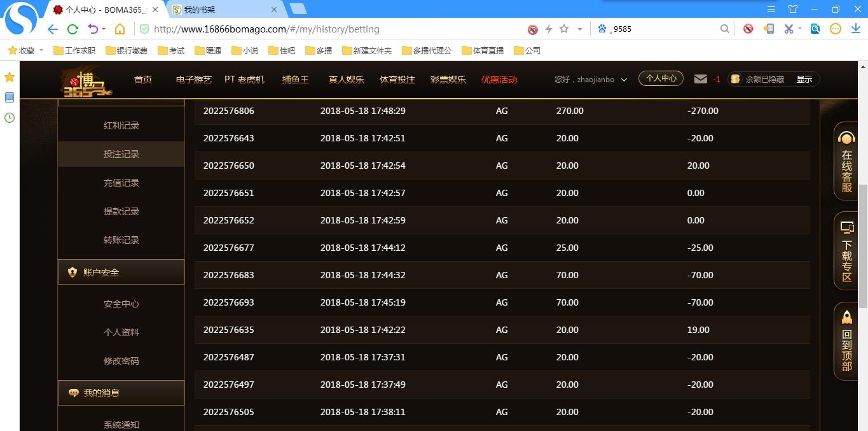Click the orange chat-bubble extension icon
Screen dimensions: 868x431
pos(836,29)
